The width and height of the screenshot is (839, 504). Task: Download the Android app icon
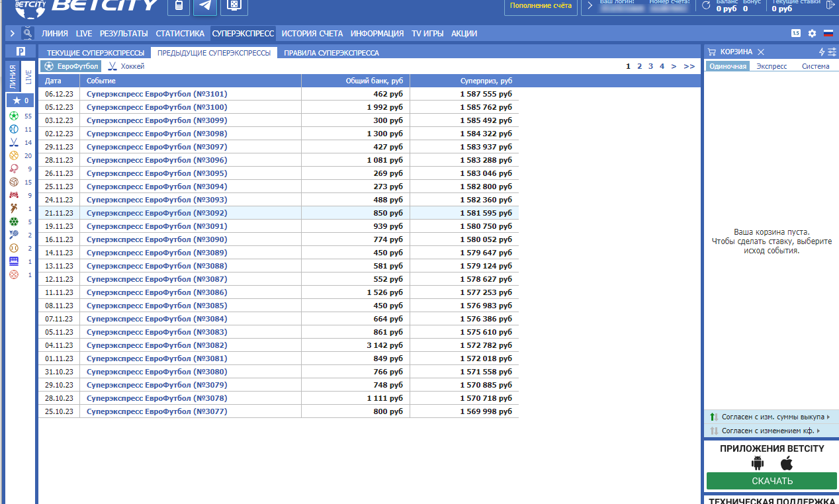758,463
